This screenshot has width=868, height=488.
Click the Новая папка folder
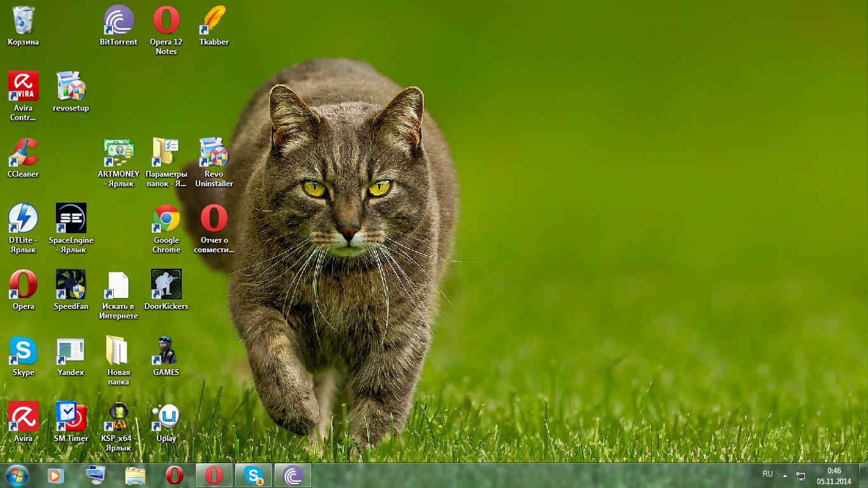118,361
